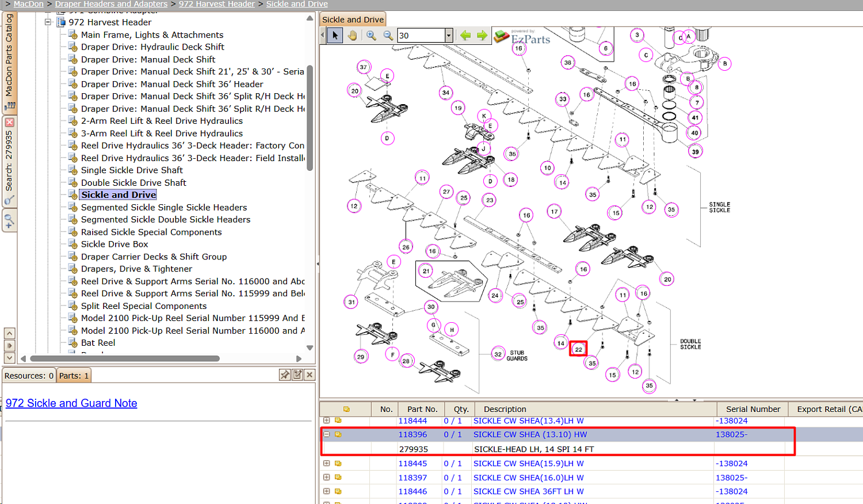This screenshot has height=504, width=863.
Task: Click note icon on row 118445
Action: [x=338, y=463]
